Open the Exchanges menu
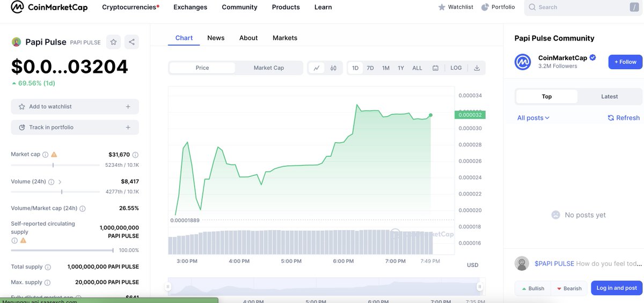This screenshot has height=303, width=644. pos(191,7)
